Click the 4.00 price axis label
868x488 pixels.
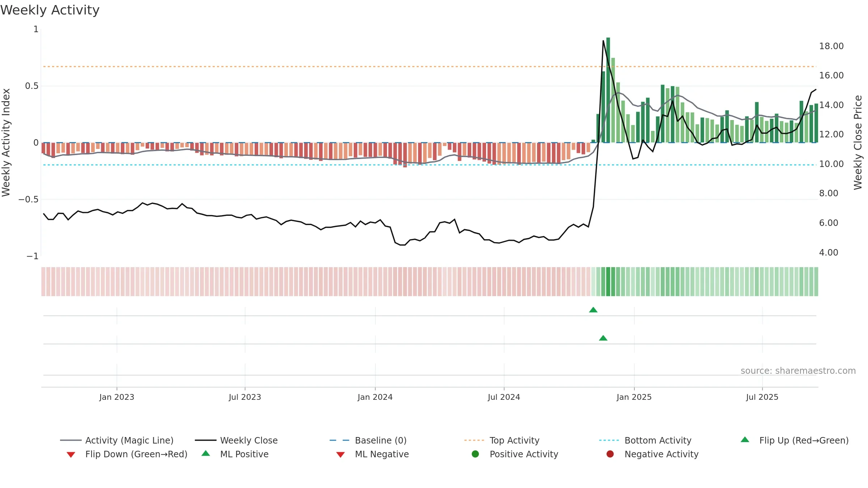829,253
